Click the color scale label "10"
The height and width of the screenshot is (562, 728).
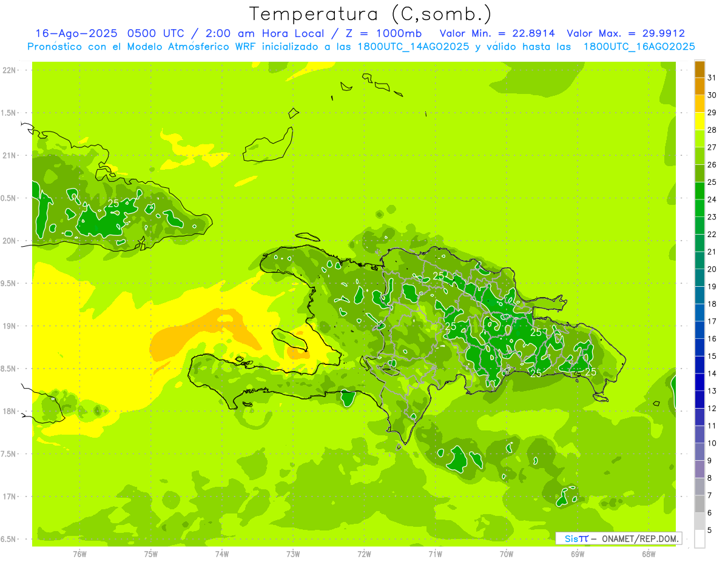[x=712, y=443]
